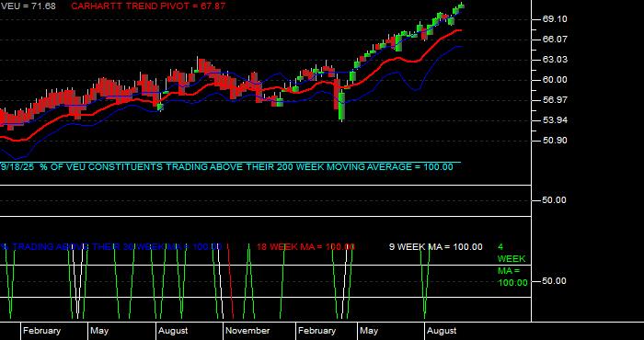Click the second May label on time axis
644x340 pixels.
[x=369, y=331]
